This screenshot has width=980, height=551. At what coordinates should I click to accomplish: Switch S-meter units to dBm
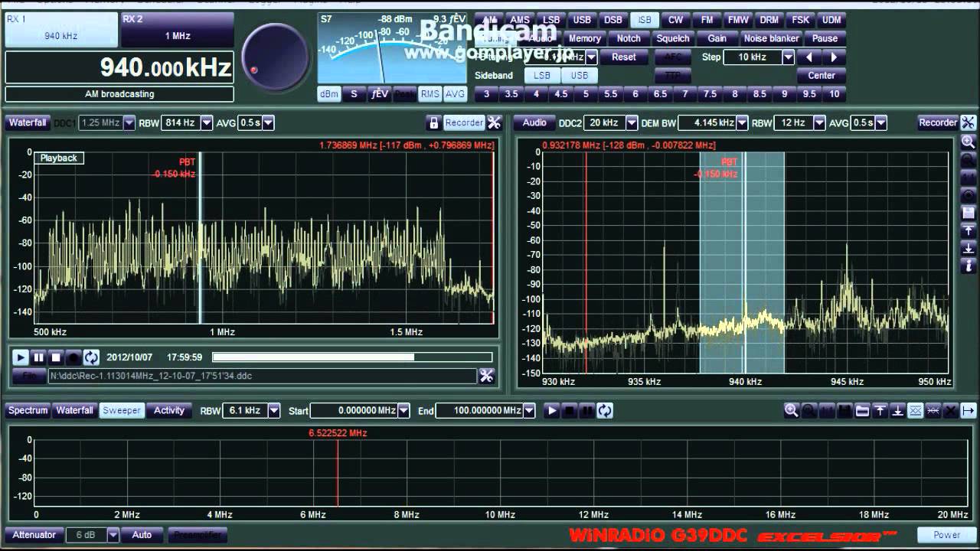(329, 93)
